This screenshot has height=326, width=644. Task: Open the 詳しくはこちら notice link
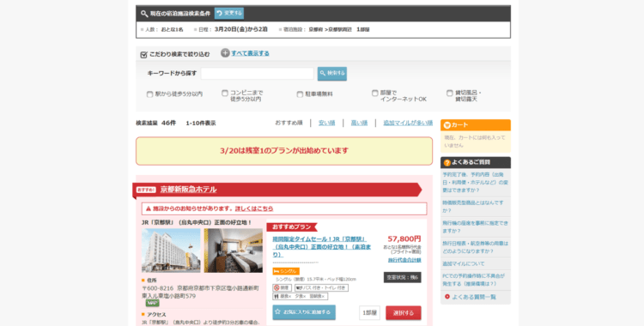pyautogui.click(x=254, y=208)
